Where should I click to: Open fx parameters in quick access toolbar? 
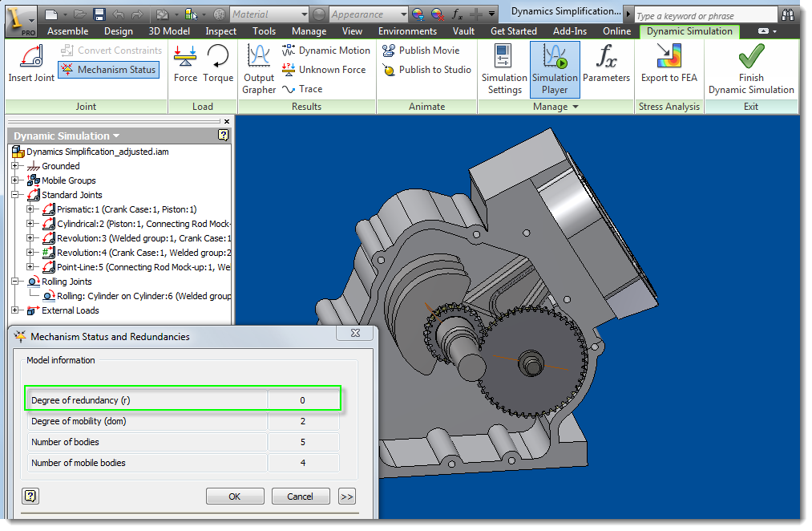[x=457, y=14]
